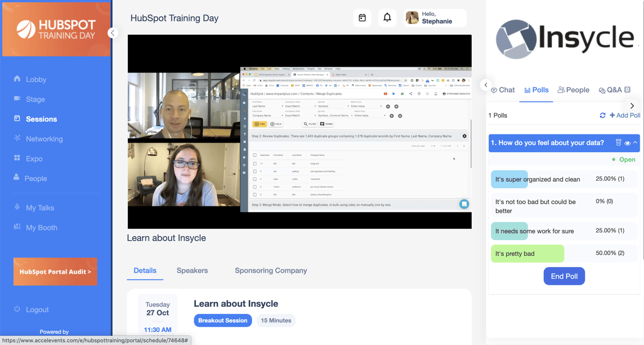The width and height of the screenshot is (644, 345).
Task: Click the vertical scrollbar in shared screen
Action: pos(471,144)
